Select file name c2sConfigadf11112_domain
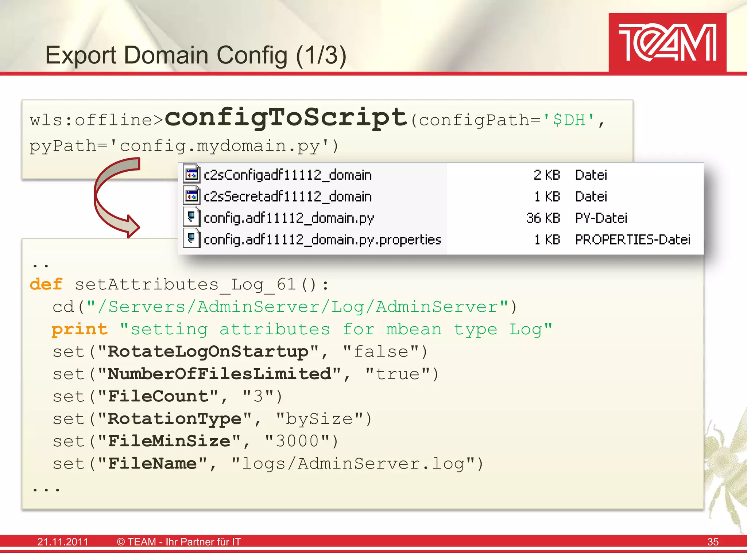Screen dimensions: 747x560 (x=288, y=175)
